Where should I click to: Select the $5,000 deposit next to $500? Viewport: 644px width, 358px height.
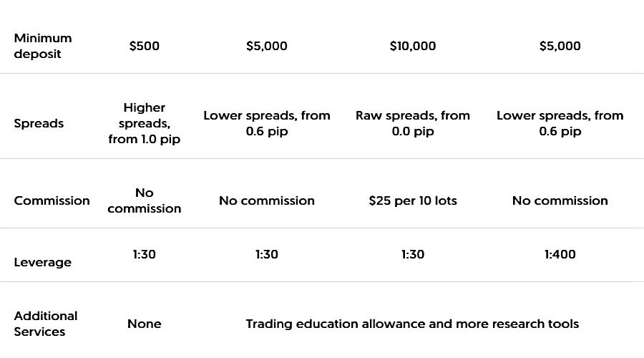coord(266,46)
